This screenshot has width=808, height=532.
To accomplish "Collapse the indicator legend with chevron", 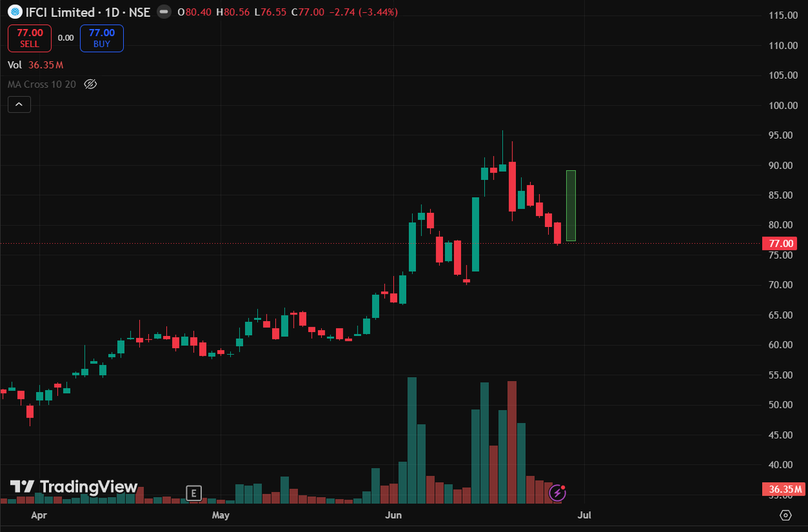I will coord(19,104).
